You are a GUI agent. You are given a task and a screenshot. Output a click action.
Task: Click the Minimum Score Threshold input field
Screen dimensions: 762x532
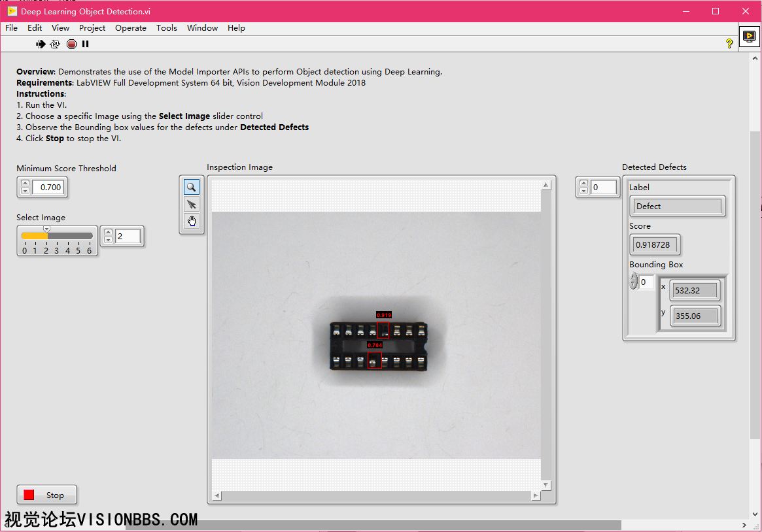coord(48,188)
